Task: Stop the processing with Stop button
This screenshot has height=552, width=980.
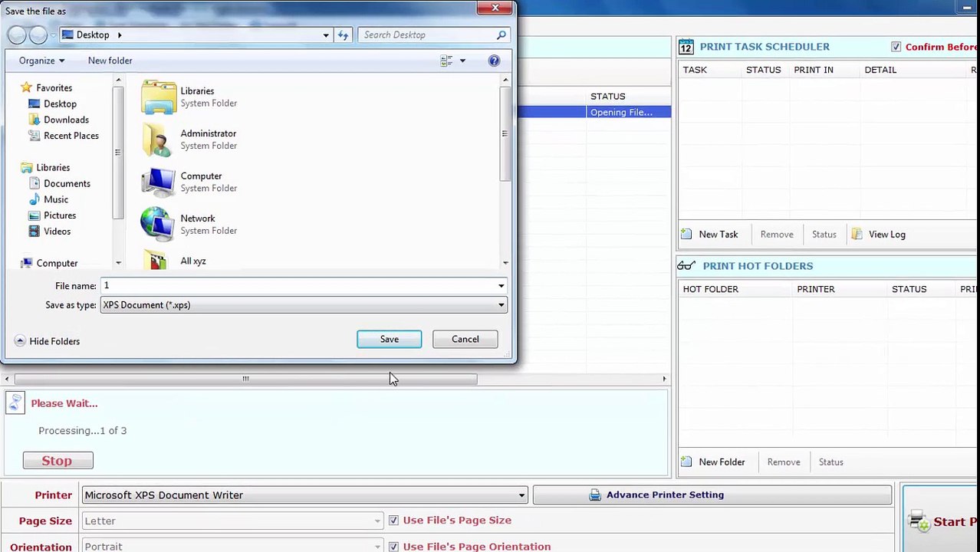Action: pyautogui.click(x=58, y=461)
